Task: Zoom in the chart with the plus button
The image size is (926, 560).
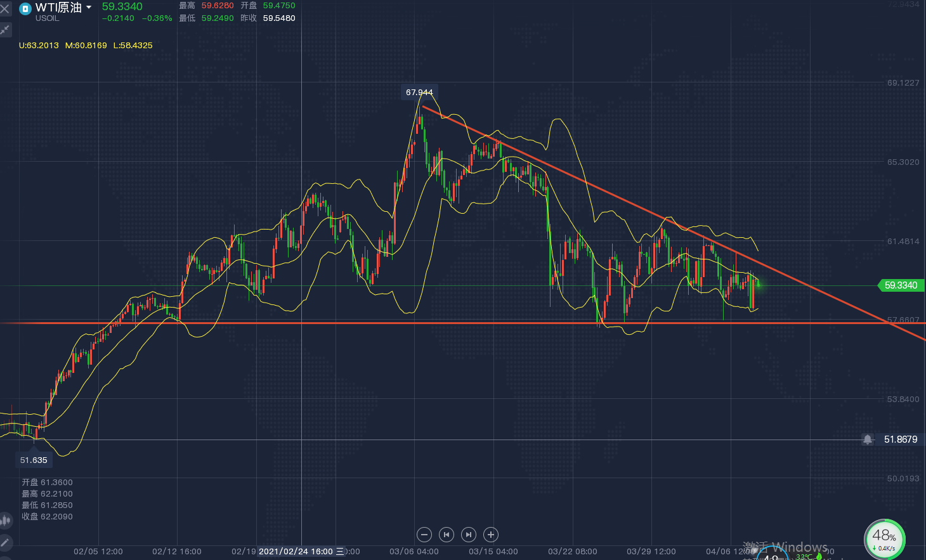Action: point(491,535)
